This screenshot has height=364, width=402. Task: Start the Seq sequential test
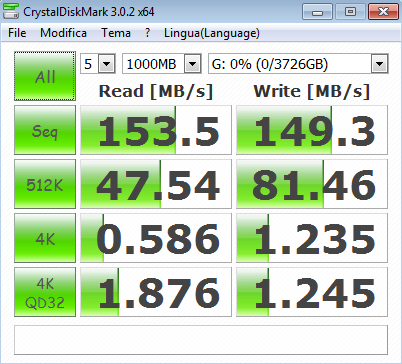45,130
